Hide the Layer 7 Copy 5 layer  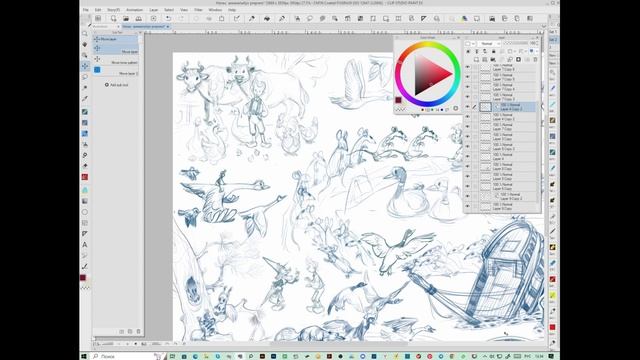click(x=468, y=77)
